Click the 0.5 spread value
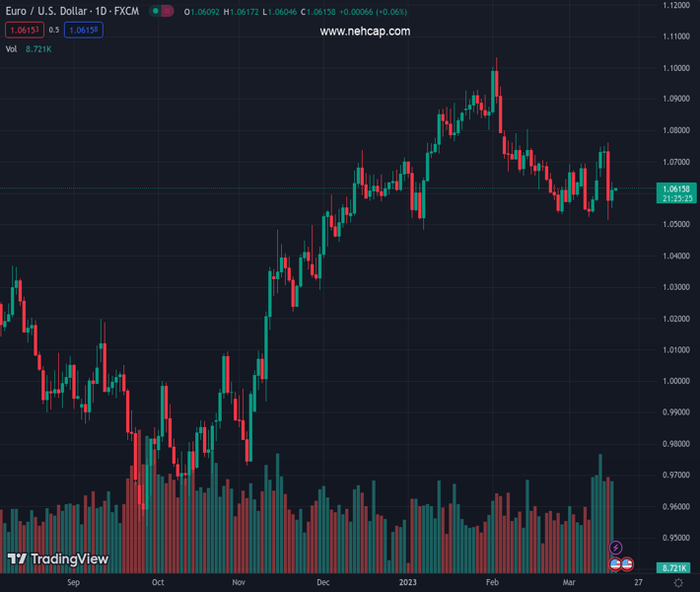The image size is (700, 592). tap(53, 31)
